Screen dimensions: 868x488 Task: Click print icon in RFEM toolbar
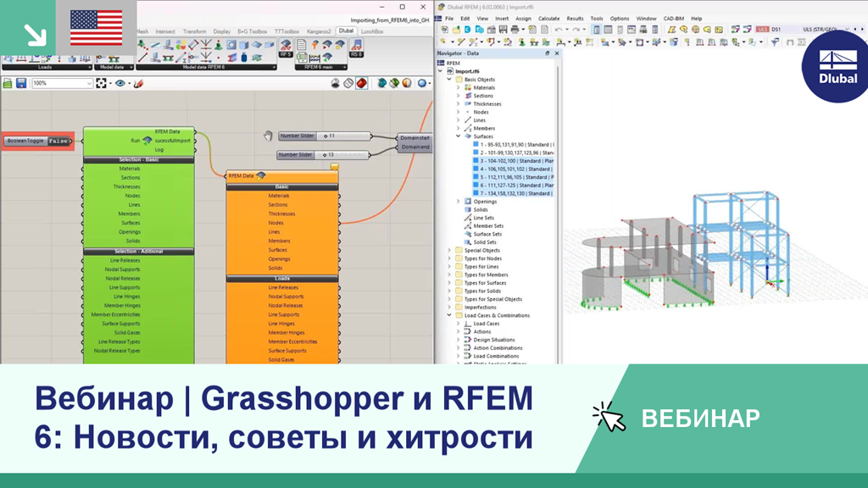click(515, 30)
